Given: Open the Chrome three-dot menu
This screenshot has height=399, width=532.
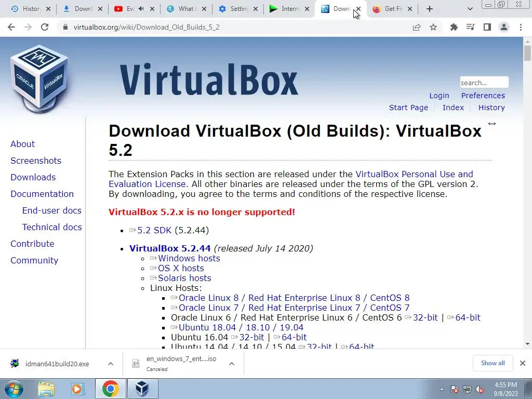Looking at the screenshot, I should [x=521, y=27].
